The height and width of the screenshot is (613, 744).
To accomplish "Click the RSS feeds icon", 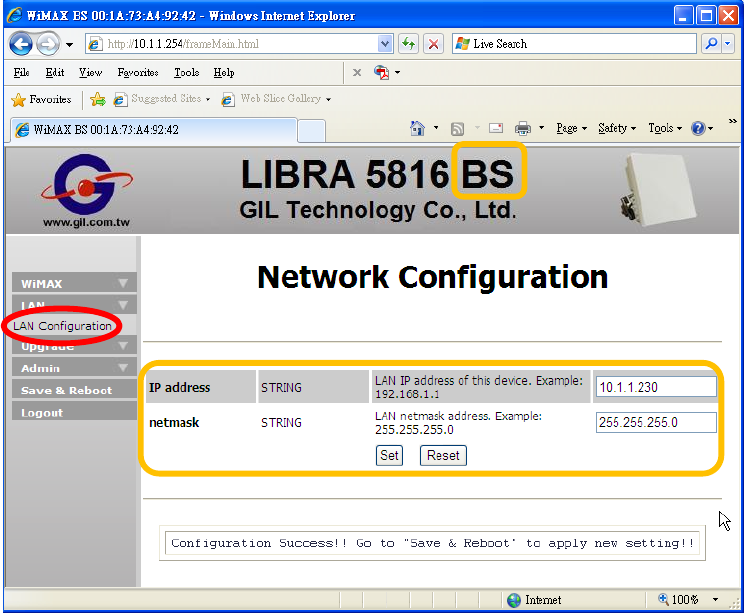I will [457, 129].
